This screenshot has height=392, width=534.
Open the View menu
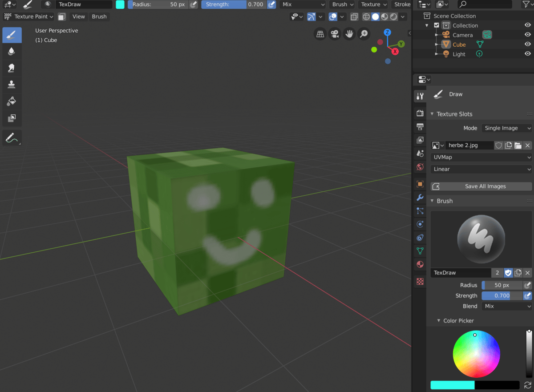tap(79, 16)
